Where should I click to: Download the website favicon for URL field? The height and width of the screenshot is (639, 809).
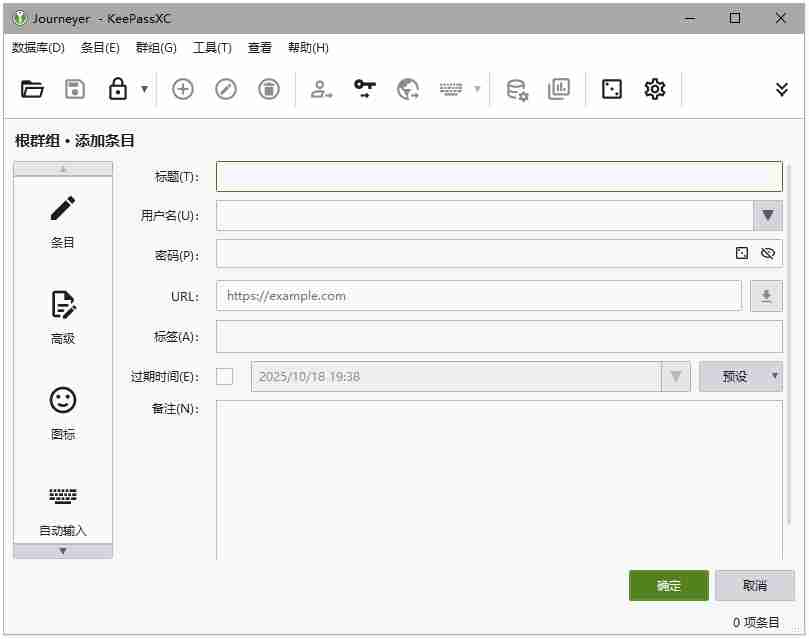coord(766,295)
